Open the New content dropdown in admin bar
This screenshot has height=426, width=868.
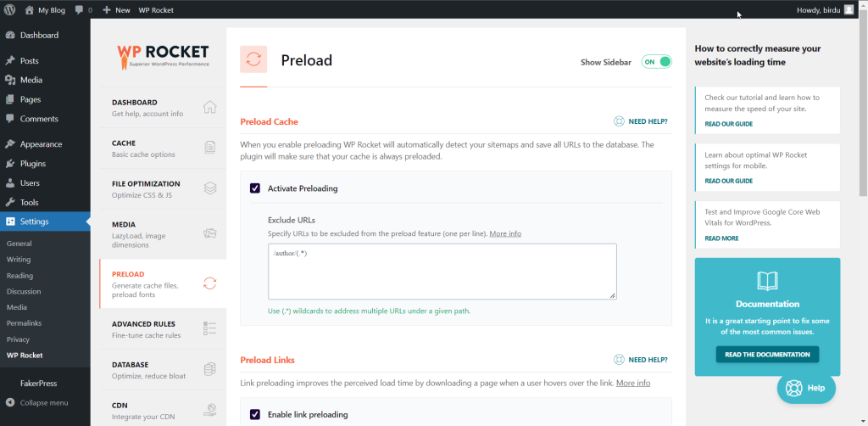pyautogui.click(x=116, y=10)
